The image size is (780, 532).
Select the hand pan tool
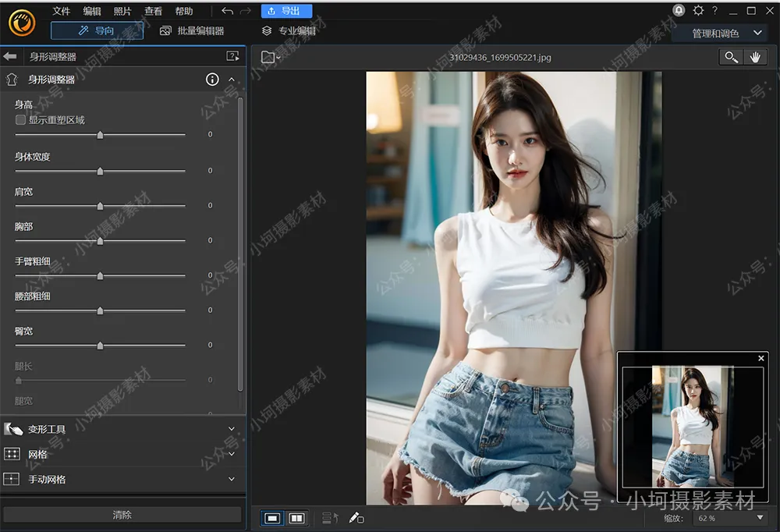(x=754, y=57)
